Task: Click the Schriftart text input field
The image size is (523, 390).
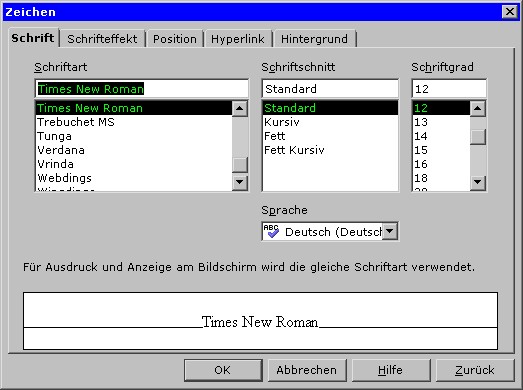Action: (x=142, y=89)
